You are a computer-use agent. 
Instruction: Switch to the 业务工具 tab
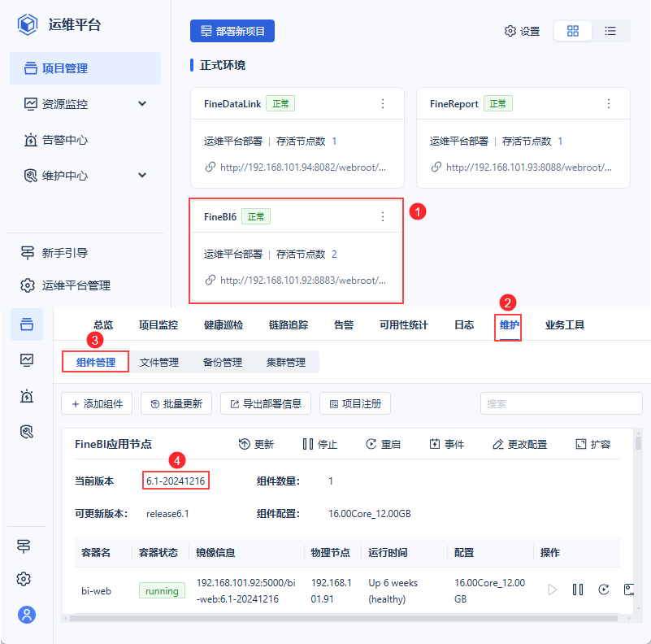(x=565, y=325)
